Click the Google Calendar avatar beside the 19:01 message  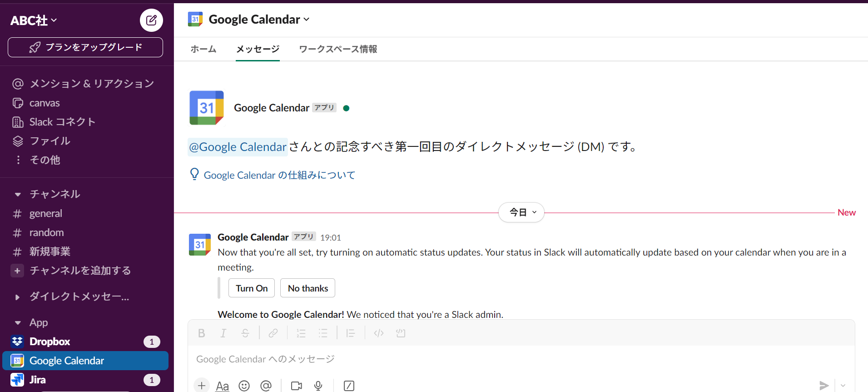200,245
